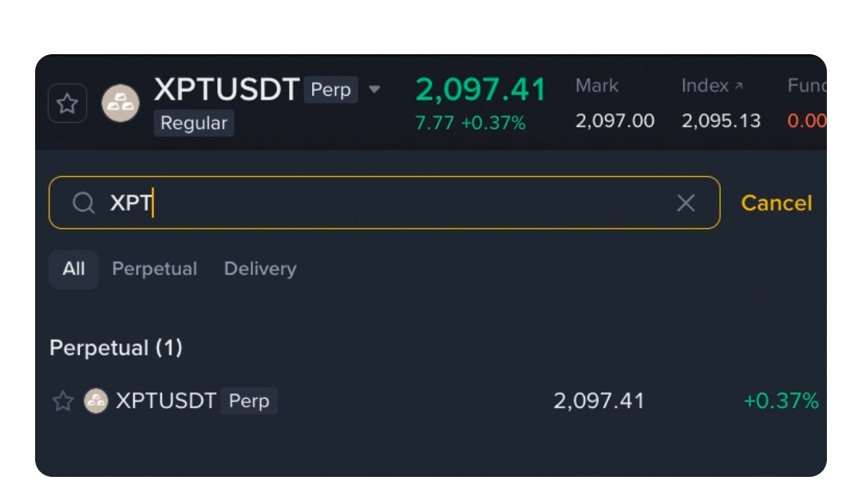Switch to the Delivery tab

pos(260,269)
